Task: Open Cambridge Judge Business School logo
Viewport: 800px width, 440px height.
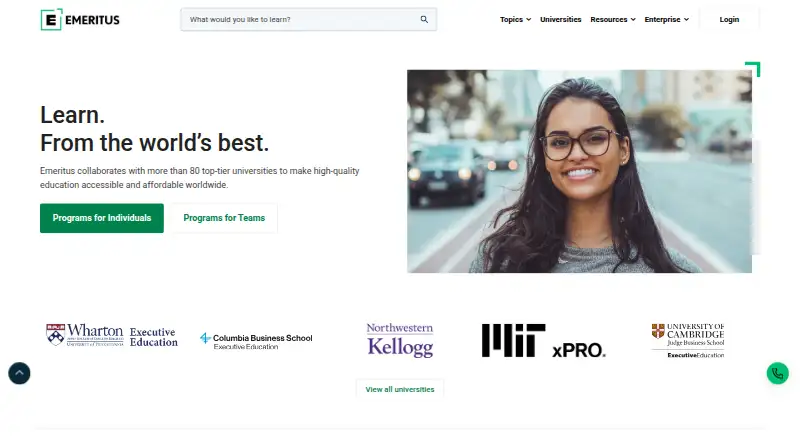Action: click(x=688, y=340)
